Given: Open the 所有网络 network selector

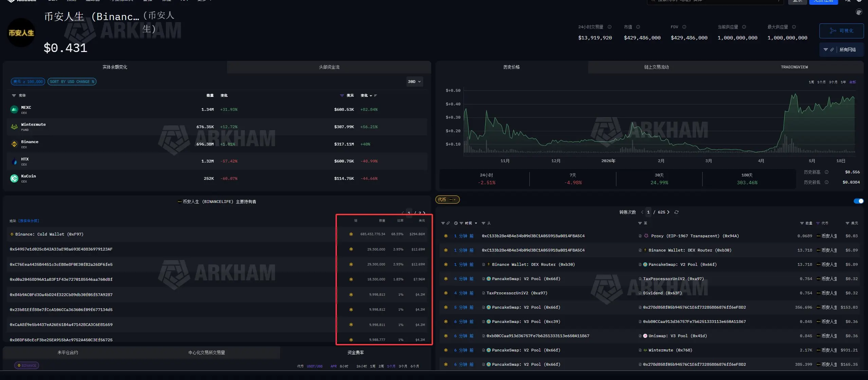Looking at the screenshot, I should tap(842, 50).
